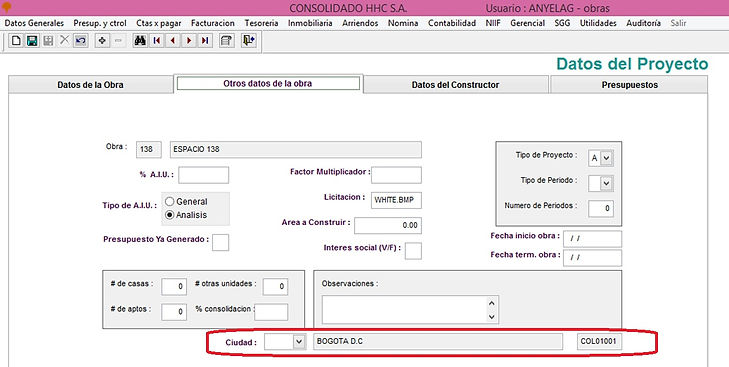Click inside the Observaciones text area
Viewport: 729px width, 367px height.
404,310
